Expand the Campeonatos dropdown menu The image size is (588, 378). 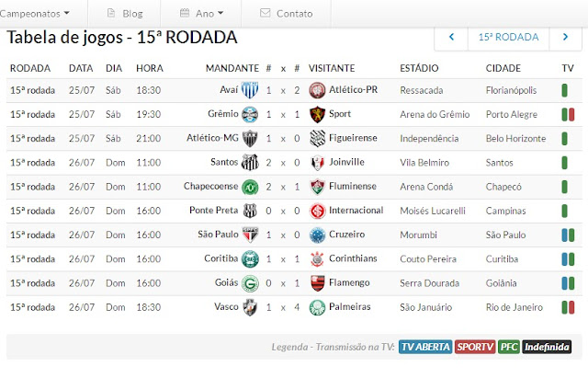tap(35, 14)
